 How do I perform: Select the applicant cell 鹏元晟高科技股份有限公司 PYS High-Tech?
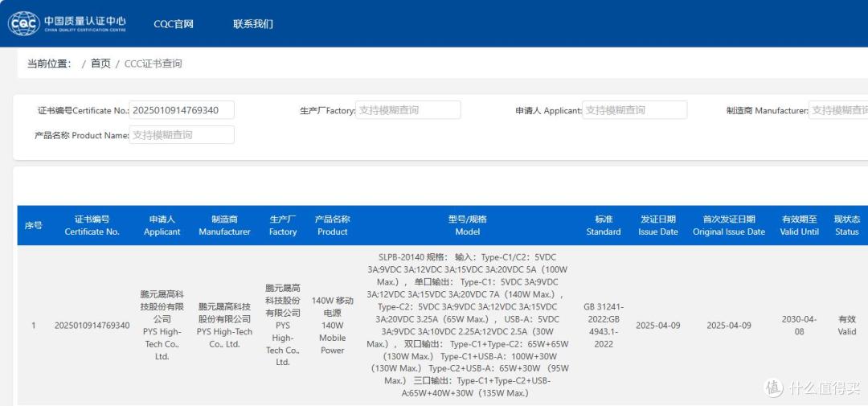point(162,325)
